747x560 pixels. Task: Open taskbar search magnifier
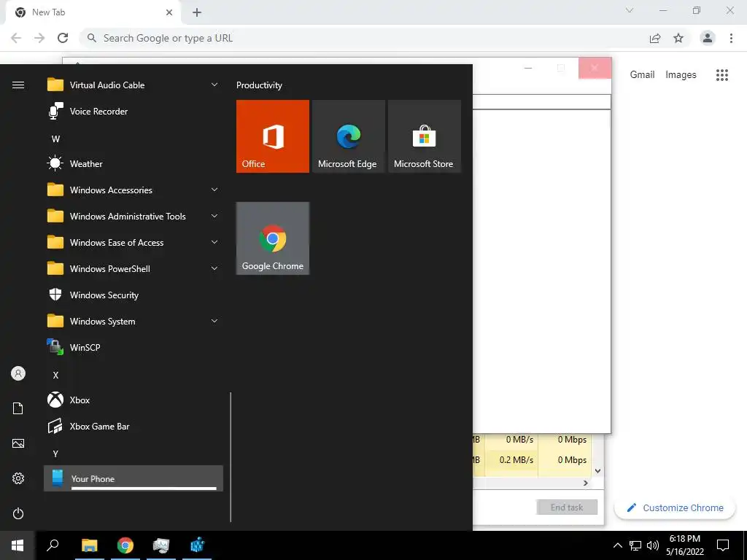click(x=53, y=545)
